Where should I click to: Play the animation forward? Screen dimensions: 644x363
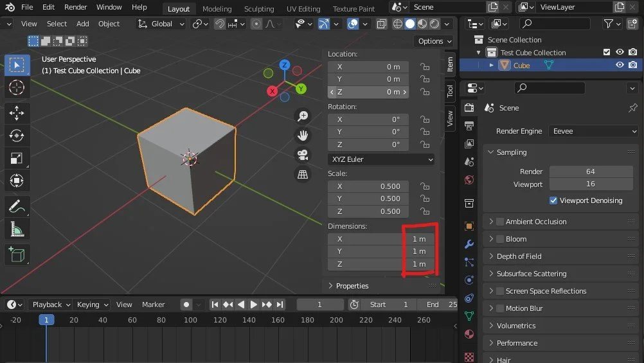tap(253, 305)
